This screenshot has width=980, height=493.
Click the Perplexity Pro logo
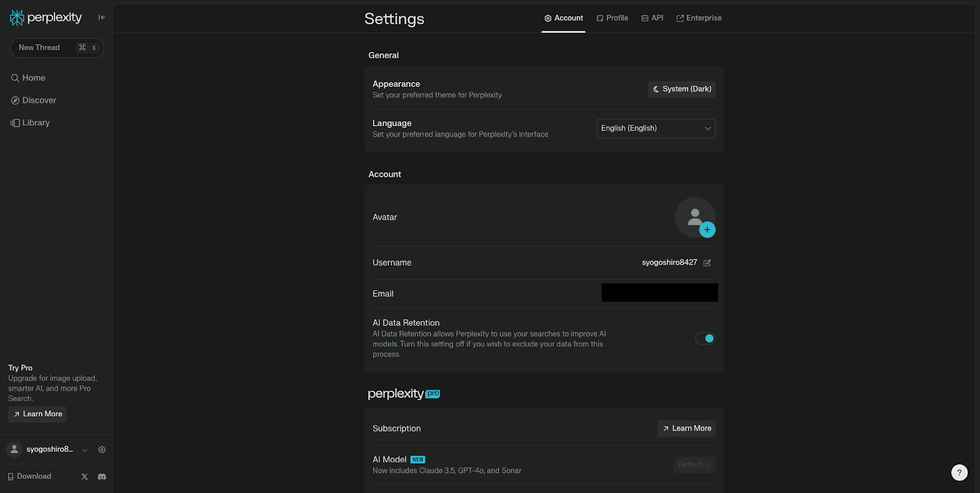coord(404,394)
